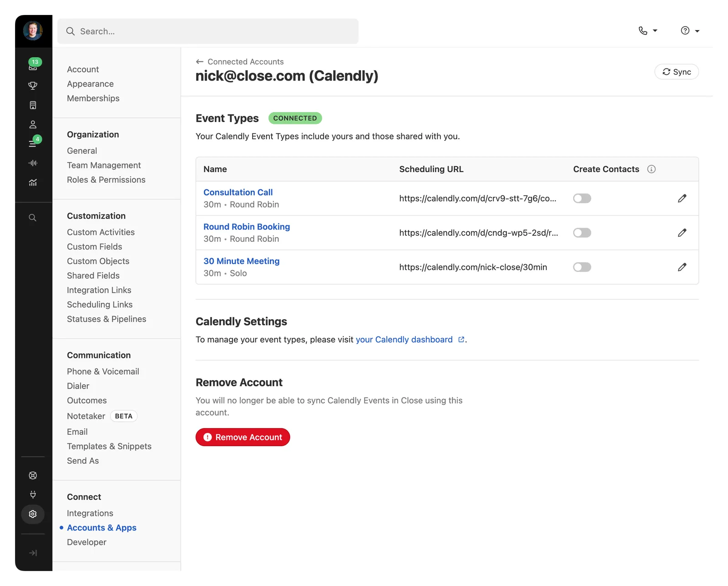Select Developer in settings menu
The width and height of the screenshot is (728, 586).
coord(86,542)
